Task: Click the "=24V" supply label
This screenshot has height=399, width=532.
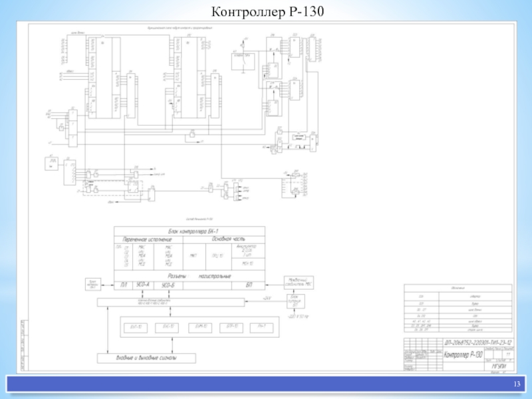Action: (267, 298)
